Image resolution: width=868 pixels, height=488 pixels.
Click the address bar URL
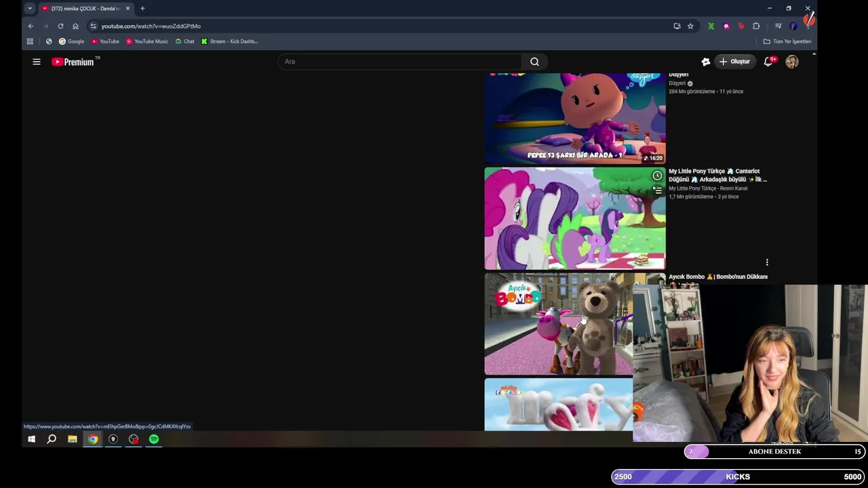[x=151, y=26]
